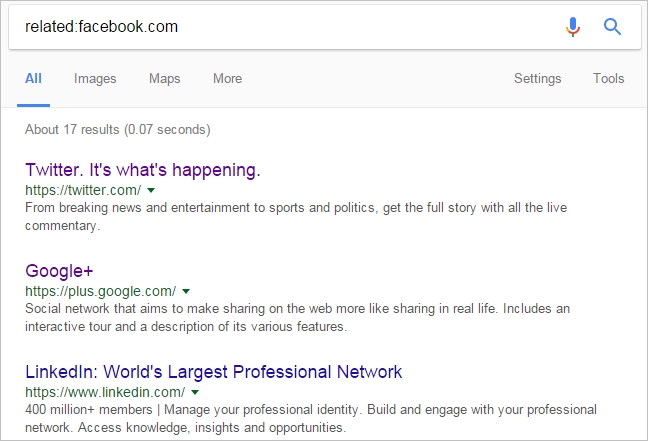Open the LinkedIn: World's Largest Professional Network result

[x=213, y=372]
